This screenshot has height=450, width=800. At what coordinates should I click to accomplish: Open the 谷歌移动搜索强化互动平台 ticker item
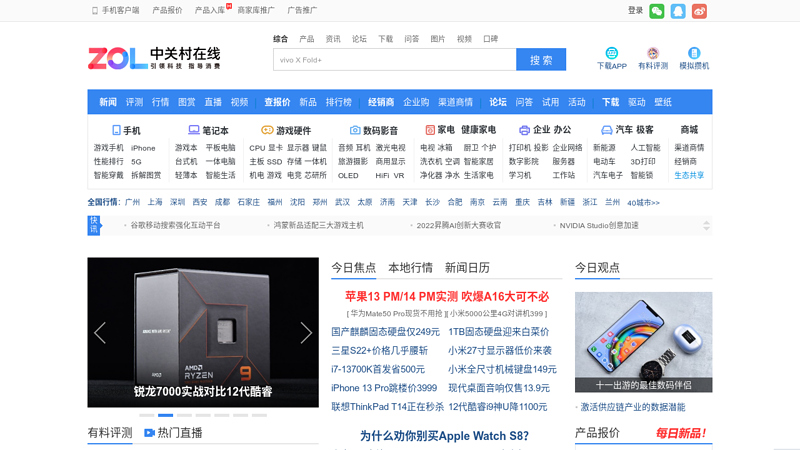pos(176,225)
